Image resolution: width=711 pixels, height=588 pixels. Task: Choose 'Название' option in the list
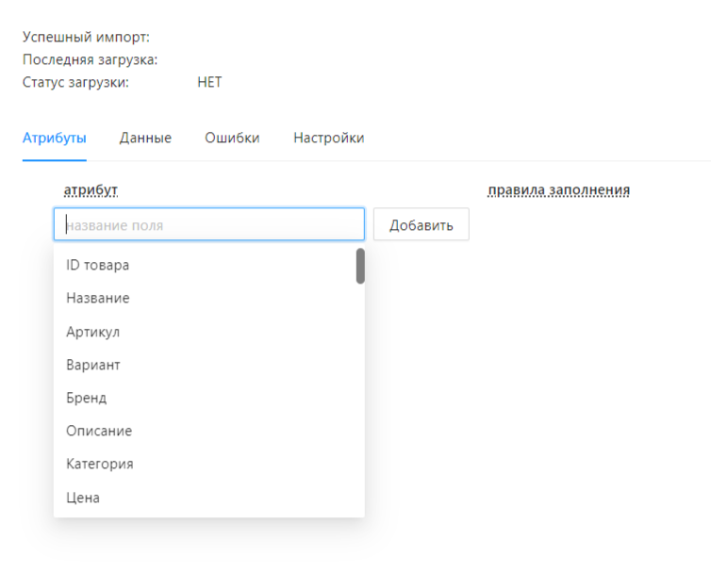(98, 298)
